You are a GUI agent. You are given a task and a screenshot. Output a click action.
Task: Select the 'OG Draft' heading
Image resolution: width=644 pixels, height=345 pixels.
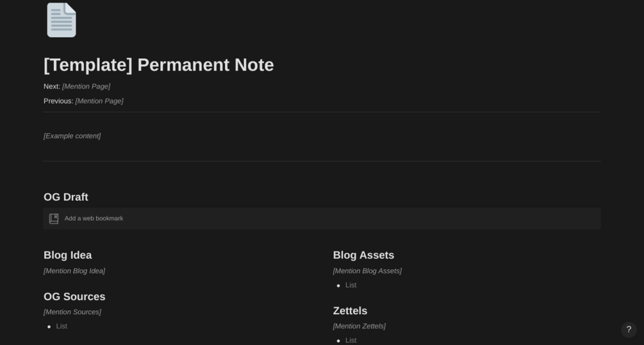(66, 197)
